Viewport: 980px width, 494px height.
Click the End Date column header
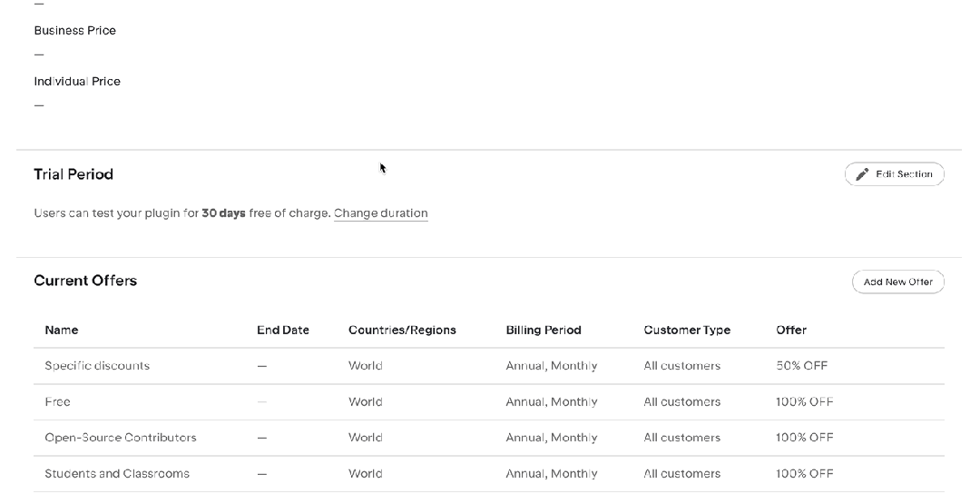click(282, 331)
